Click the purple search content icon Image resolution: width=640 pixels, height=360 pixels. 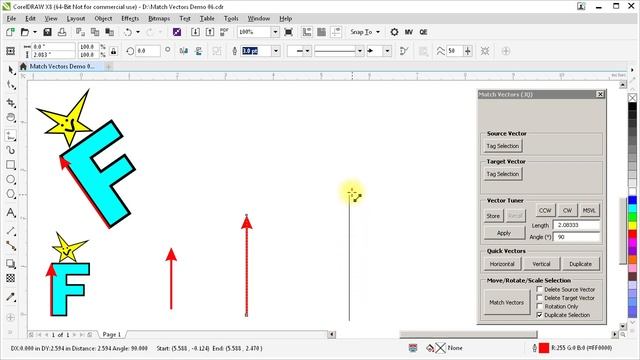[x=177, y=32]
